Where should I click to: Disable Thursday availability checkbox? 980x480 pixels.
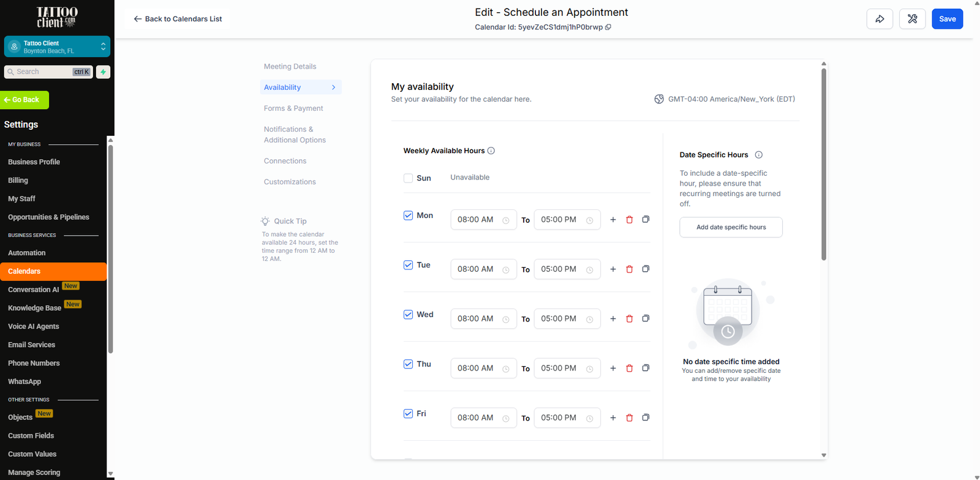tap(408, 364)
